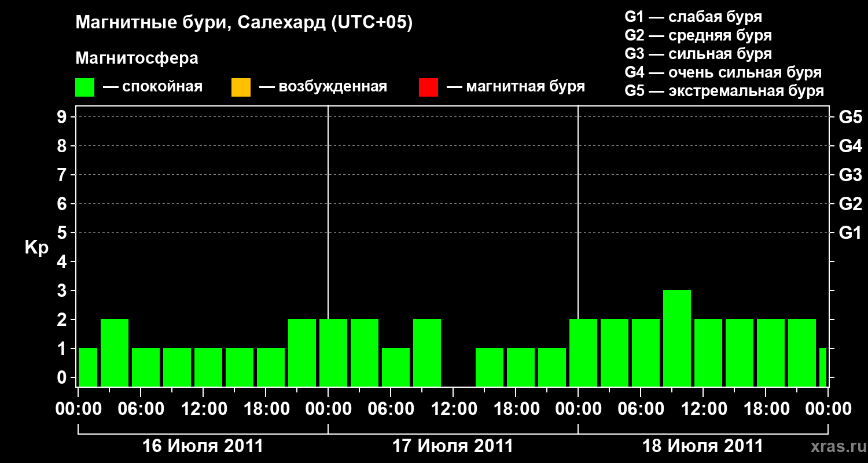
Task: Click 'G3 — сильная буря' legend line
Action: pyautogui.click(x=698, y=54)
